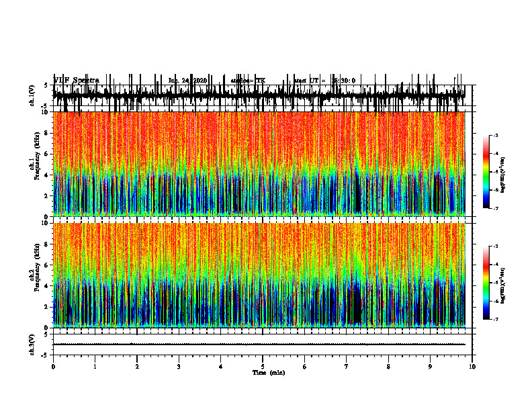The width and height of the screenshot is (532, 411).
Task: Click the '4' kHz tick of ch.2 spectrogram
Action: point(47,286)
